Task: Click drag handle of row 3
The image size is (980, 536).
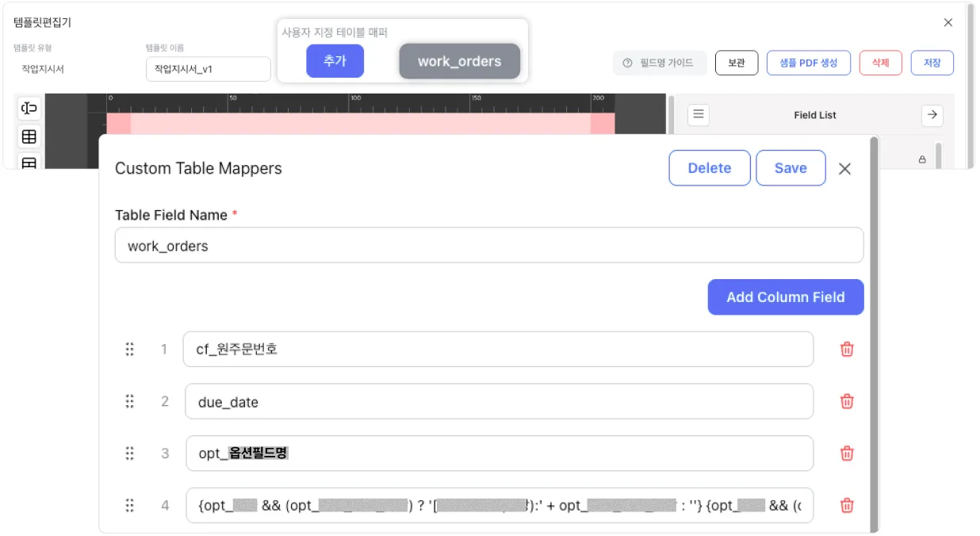Action: pyautogui.click(x=130, y=454)
